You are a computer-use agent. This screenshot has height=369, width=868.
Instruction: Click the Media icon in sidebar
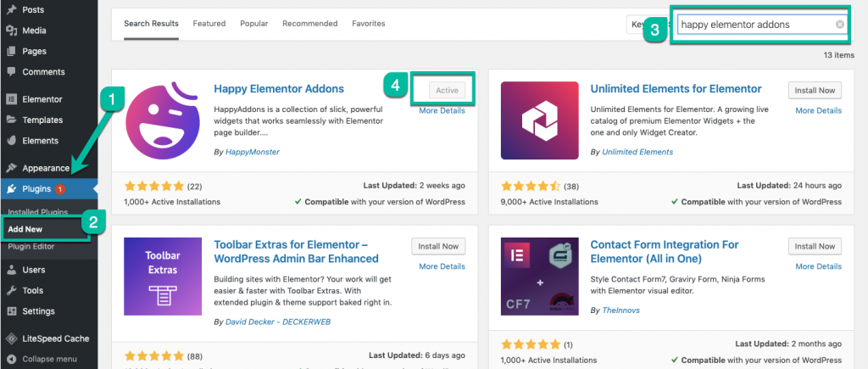11,31
